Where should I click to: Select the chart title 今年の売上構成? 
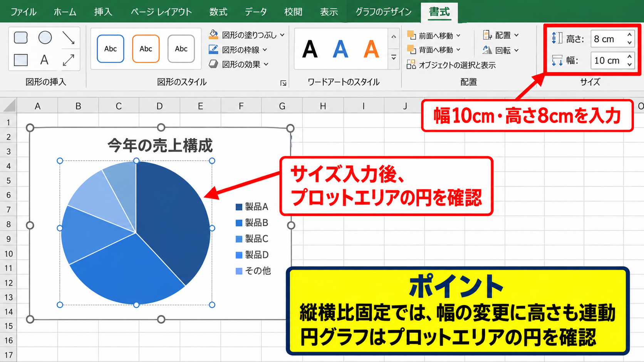160,145
